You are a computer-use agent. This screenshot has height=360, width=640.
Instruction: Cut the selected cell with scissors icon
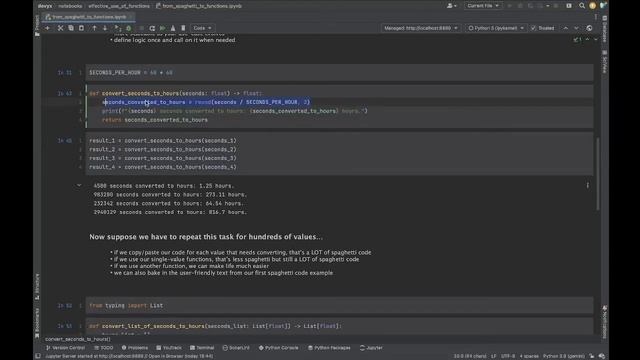click(60, 28)
